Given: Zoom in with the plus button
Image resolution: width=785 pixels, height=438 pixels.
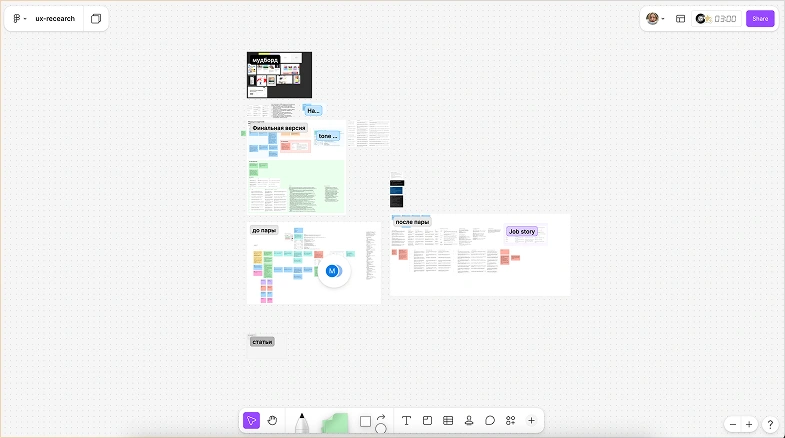Looking at the screenshot, I should (749, 424).
